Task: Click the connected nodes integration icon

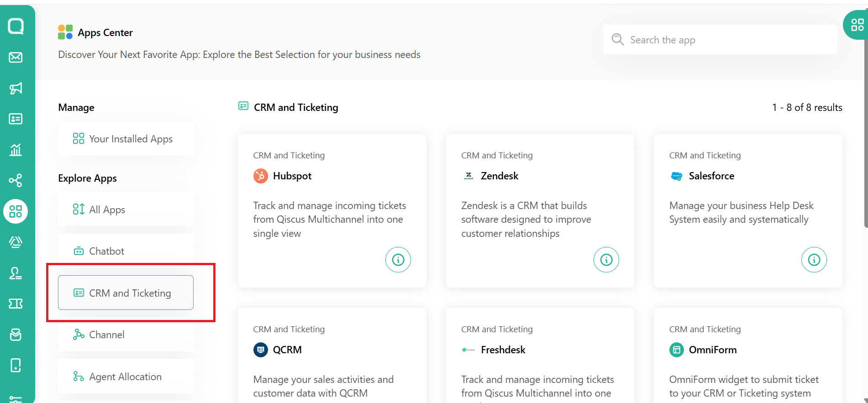Action: 16,180
